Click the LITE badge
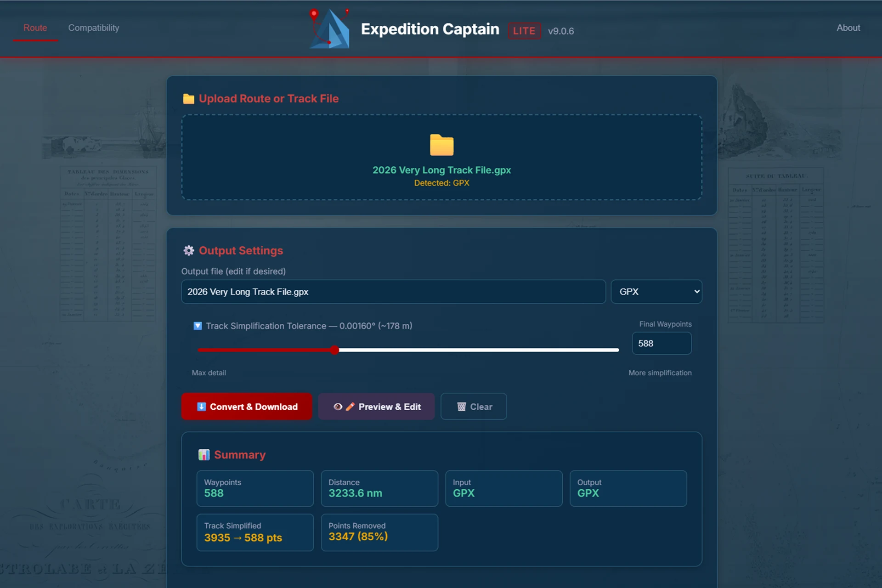 click(x=524, y=31)
